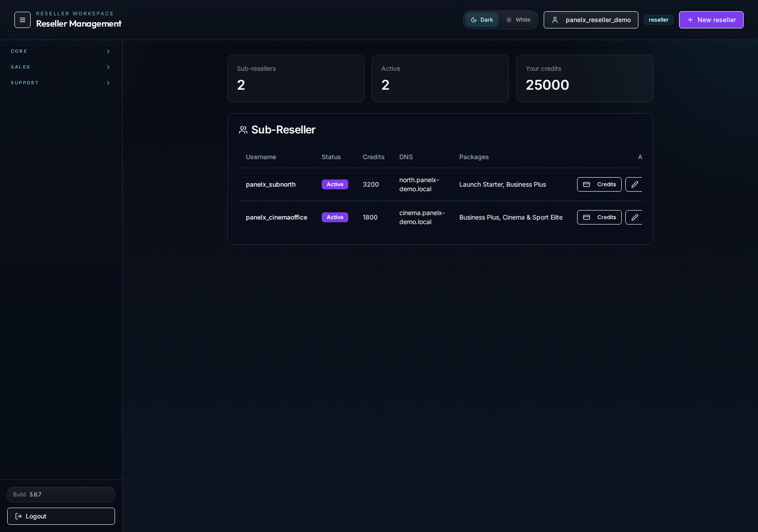
Task: Expand the SUPPORT sidebar section
Action: (x=61, y=83)
